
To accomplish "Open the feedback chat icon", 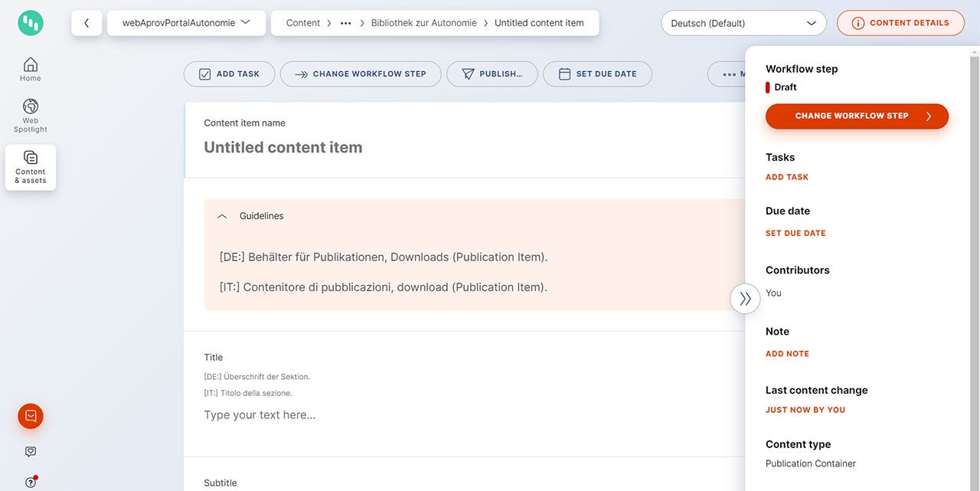I will point(31,452).
